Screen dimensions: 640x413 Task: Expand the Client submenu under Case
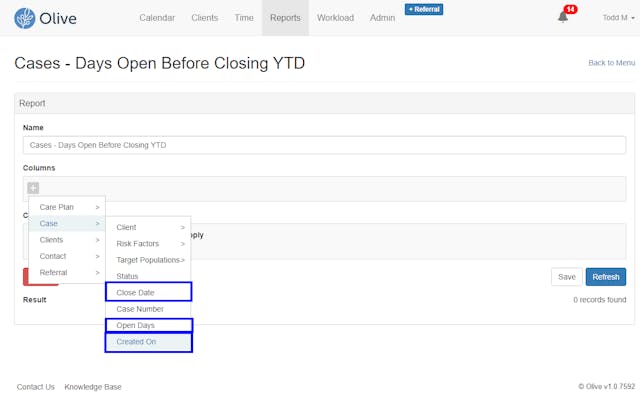pyautogui.click(x=148, y=227)
